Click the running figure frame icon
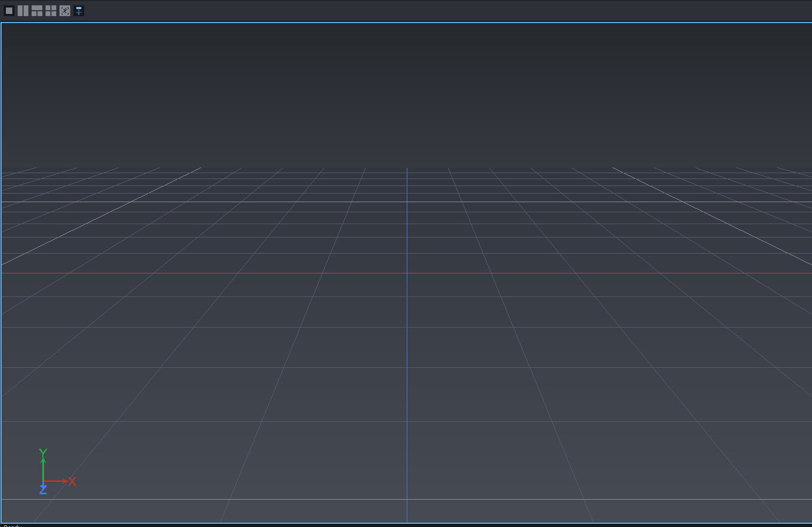This screenshot has height=527, width=812. pos(65,11)
